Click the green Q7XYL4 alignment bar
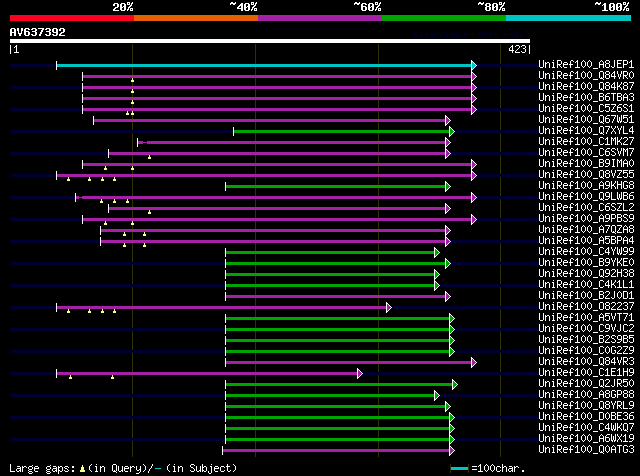The image size is (640, 476). [341, 131]
